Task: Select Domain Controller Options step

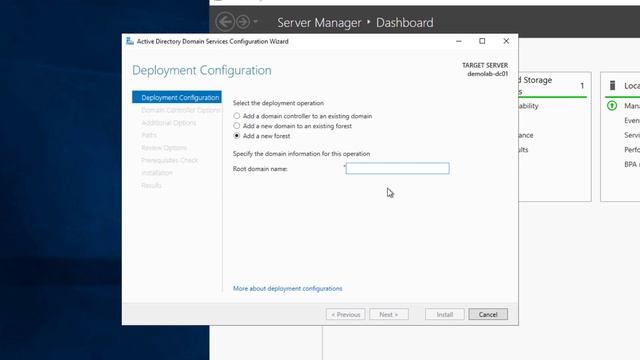Action: 180,110
